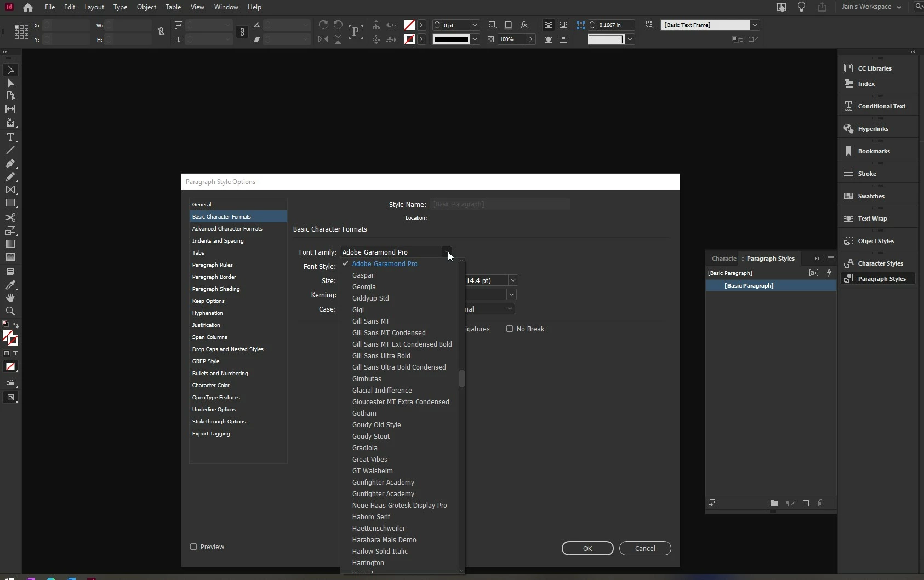Open the File menu
This screenshot has width=924, height=580.
pos(50,7)
